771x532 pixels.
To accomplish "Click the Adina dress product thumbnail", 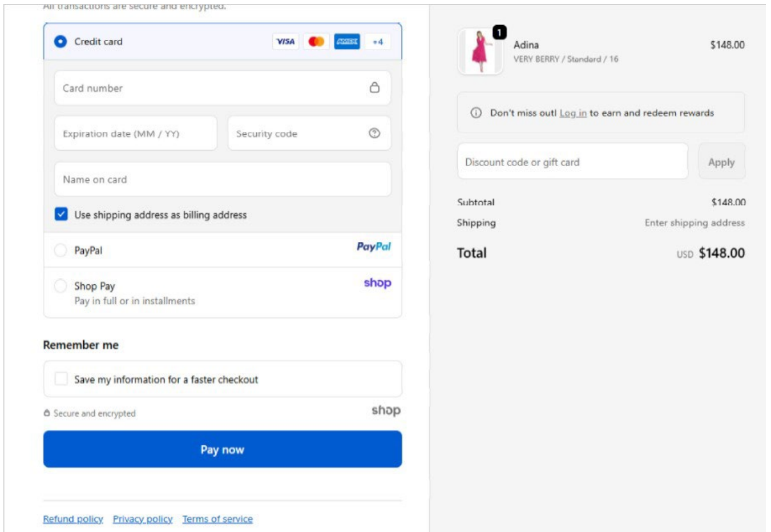I will (481, 50).
